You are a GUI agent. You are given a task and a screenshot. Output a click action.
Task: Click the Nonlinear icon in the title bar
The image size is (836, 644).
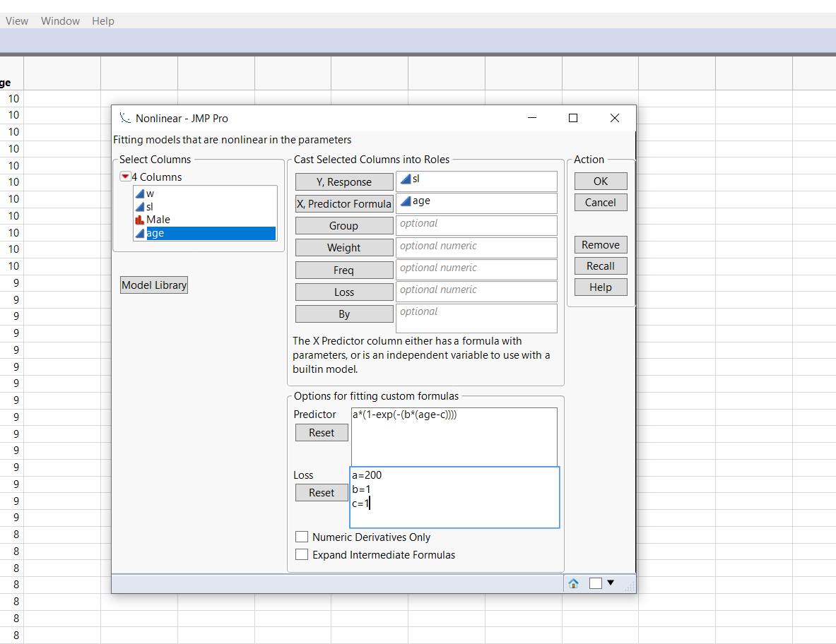click(x=126, y=117)
